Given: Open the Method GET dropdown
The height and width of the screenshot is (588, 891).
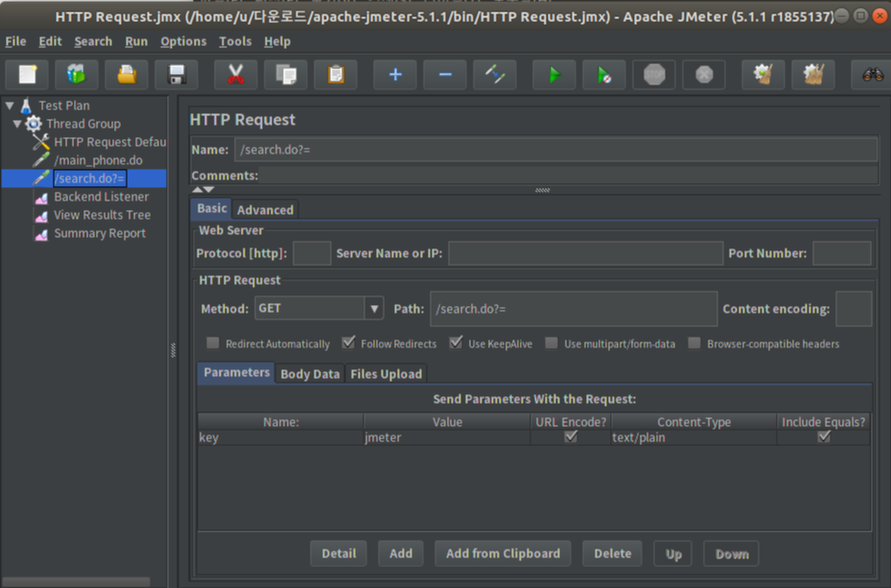Looking at the screenshot, I should point(374,309).
